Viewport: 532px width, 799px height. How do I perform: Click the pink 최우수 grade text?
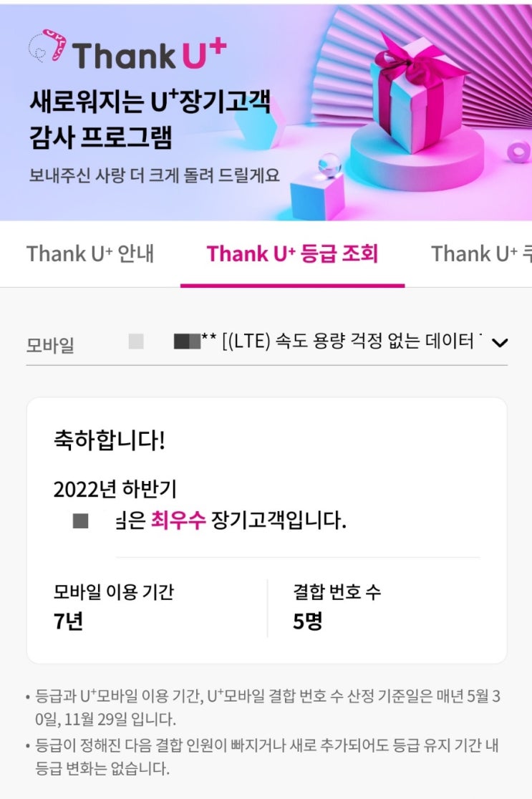(178, 520)
